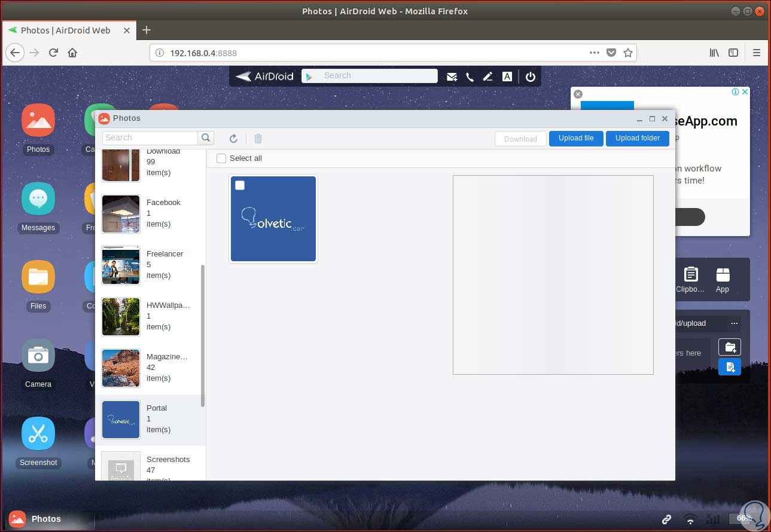
Task: Click the phone call icon in AirDroid bar
Action: [x=470, y=77]
